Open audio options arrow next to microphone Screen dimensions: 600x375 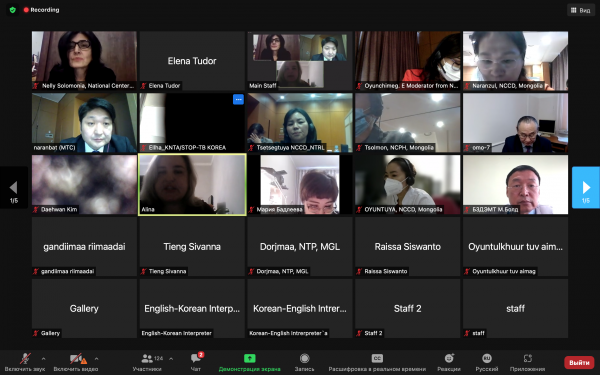[43, 359]
